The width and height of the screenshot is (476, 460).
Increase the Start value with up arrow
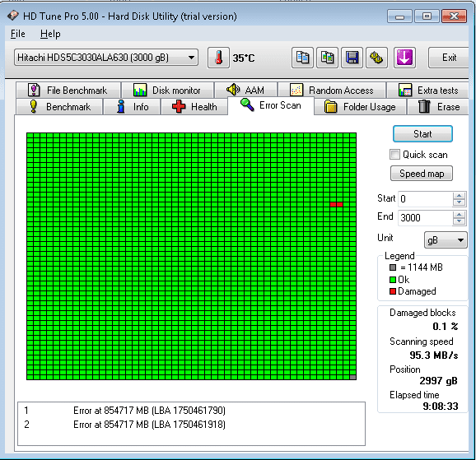click(x=459, y=196)
